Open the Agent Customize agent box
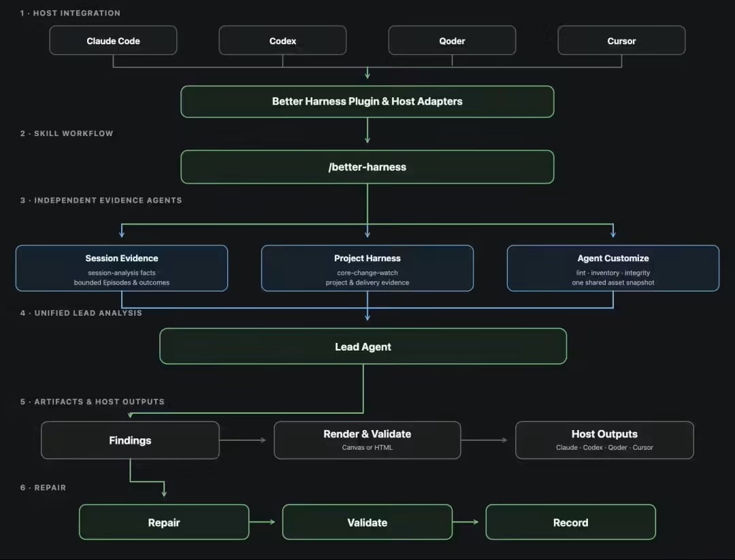This screenshot has width=735, height=560. pos(613,268)
